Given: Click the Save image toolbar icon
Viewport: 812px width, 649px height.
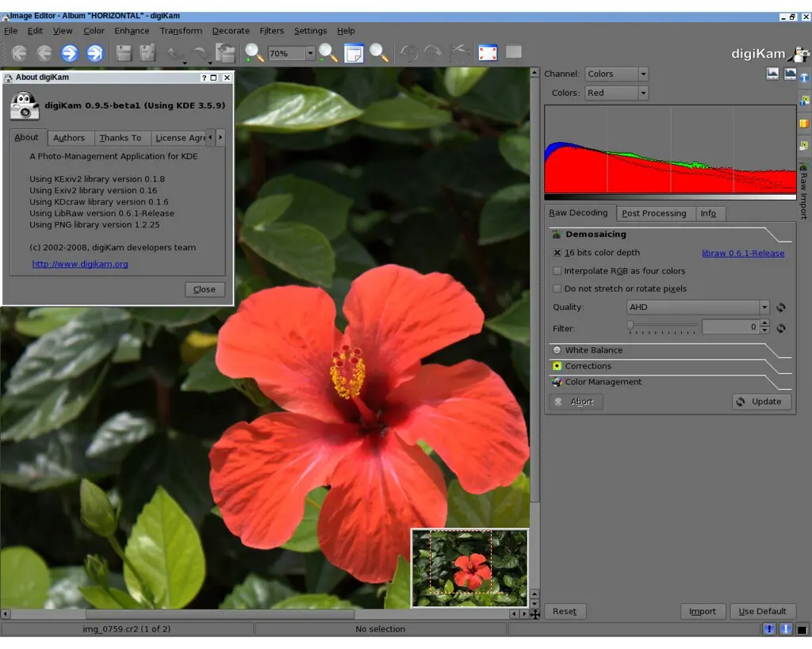Looking at the screenshot, I should pyautogui.click(x=122, y=53).
